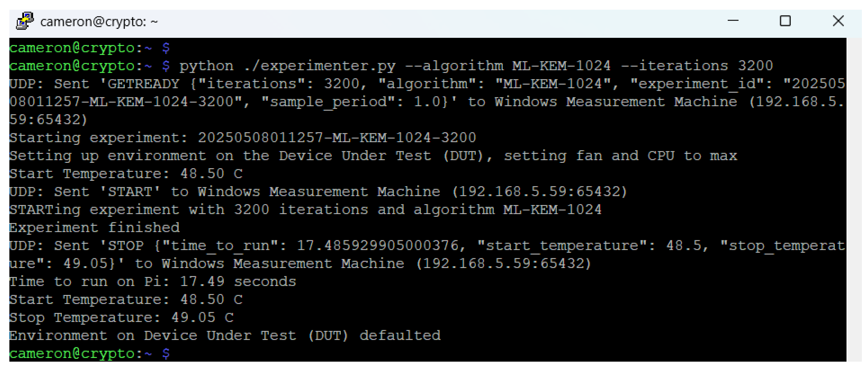This screenshot has width=868, height=371.
Task: Click the UDP Sent 'START' line
Action: [x=318, y=192]
